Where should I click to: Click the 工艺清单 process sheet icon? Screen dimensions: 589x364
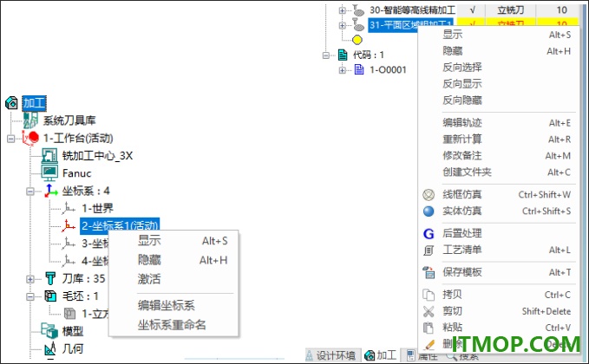pos(429,250)
